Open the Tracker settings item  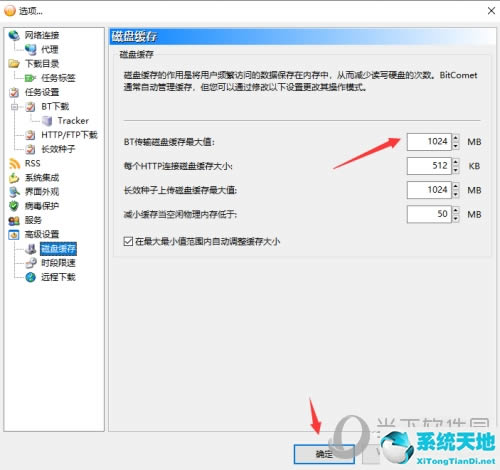pyautogui.click(x=73, y=121)
